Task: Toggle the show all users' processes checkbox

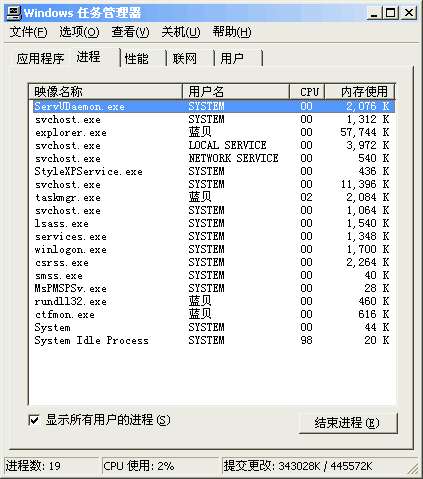Action: 34,420
